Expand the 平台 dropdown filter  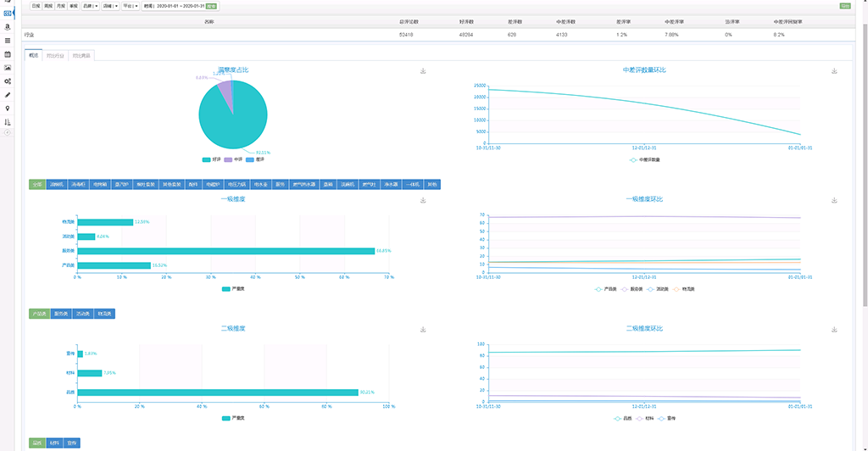131,5
